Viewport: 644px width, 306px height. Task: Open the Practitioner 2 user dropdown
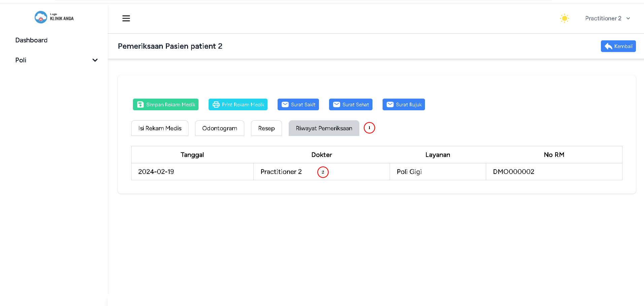tap(607, 18)
